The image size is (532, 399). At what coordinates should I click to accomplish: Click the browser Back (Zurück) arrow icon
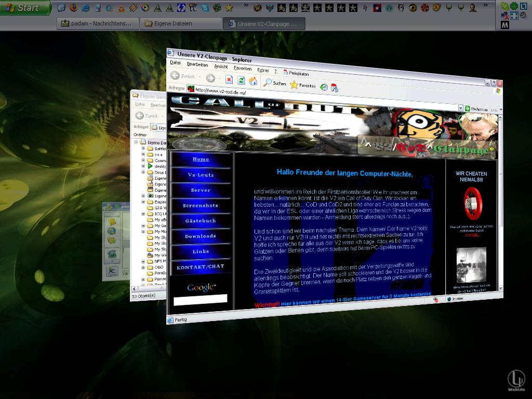point(175,75)
